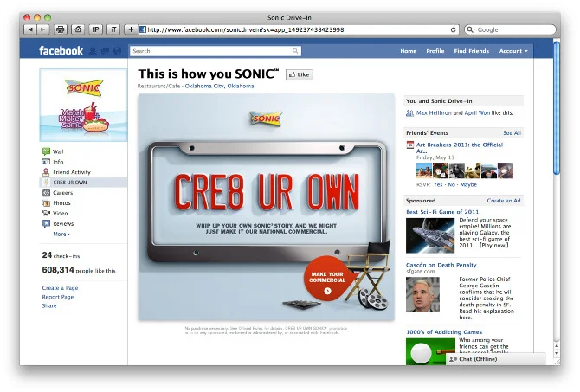Click the magnifier icon in the Facebook search box
The height and width of the screenshot is (392, 580).
tap(295, 51)
